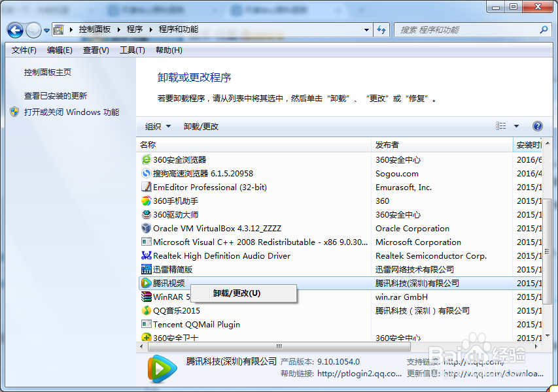Click the vertical scrollbar thumb
This screenshot has height=392, width=558.
[548, 251]
